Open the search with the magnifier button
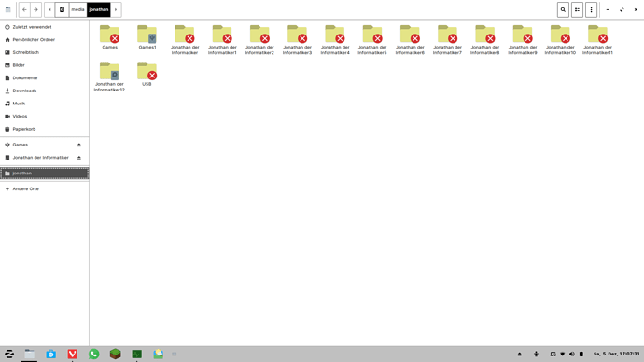Viewport: 644px width, 362px height. pos(563,10)
